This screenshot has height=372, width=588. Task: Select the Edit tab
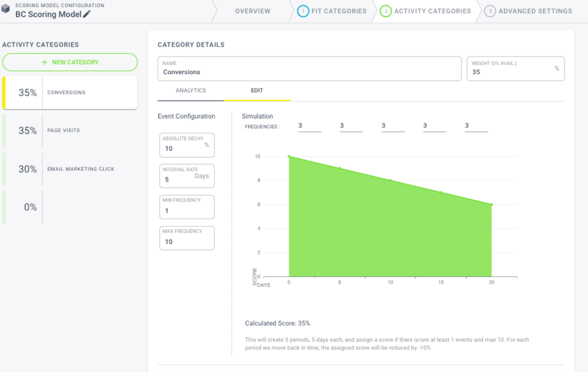[257, 90]
